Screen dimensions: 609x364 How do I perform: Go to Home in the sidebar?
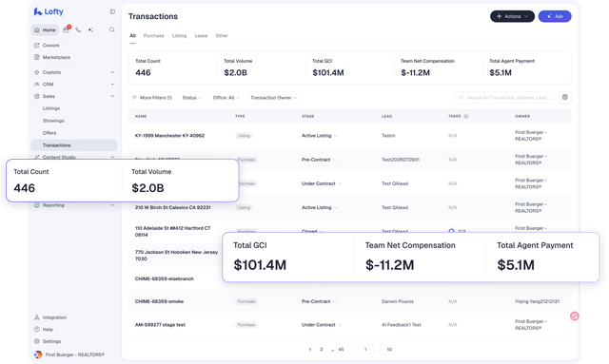(45, 29)
